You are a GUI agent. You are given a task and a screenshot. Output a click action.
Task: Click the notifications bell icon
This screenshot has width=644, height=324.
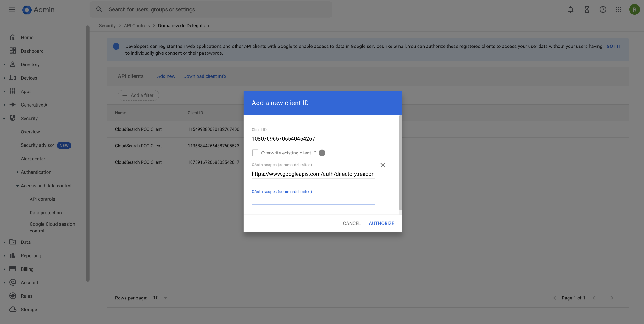tap(570, 9)
